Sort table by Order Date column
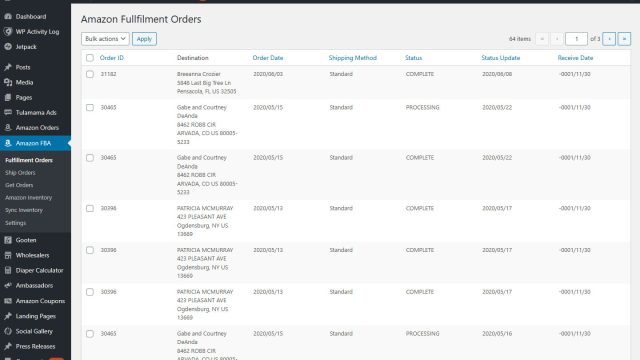640x360 pixels. click(x=268, y=58)
